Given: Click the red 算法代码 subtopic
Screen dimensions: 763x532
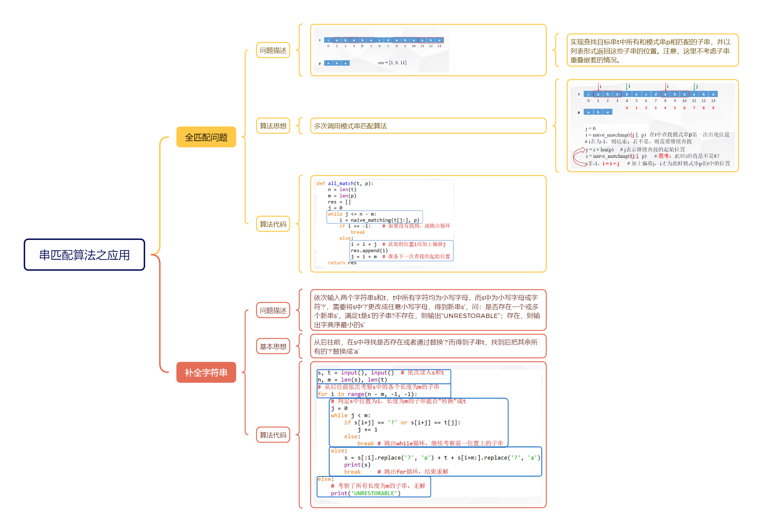Looking at the screenshot, I should tap(273, 435).
